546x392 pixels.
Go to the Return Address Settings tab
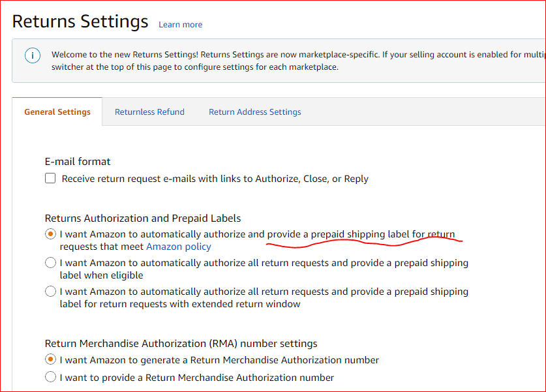click(x=254, y=112)
